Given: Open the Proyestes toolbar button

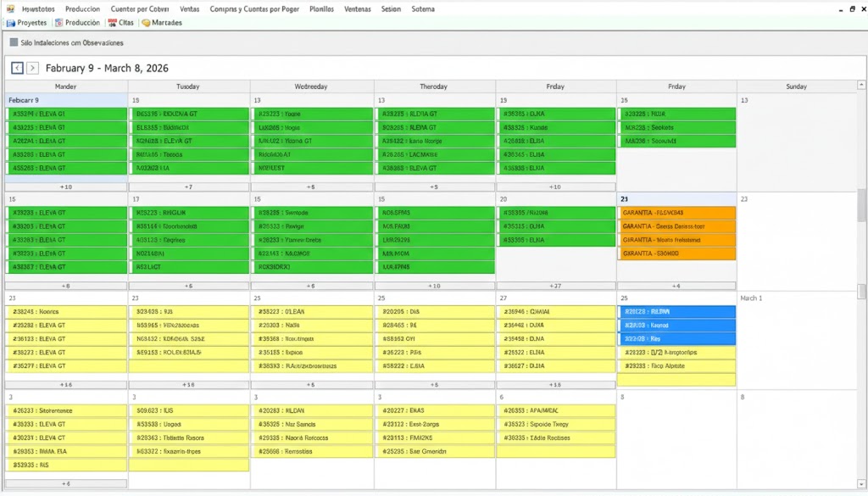Looking at the screenshot, I should (26, 23).
